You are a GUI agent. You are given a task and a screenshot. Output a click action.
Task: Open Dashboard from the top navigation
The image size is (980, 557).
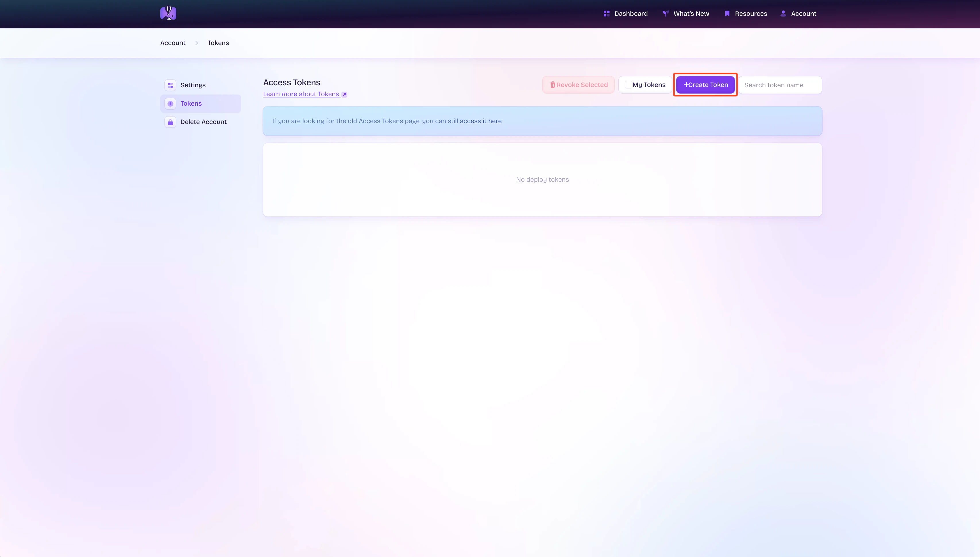[625, 13]
